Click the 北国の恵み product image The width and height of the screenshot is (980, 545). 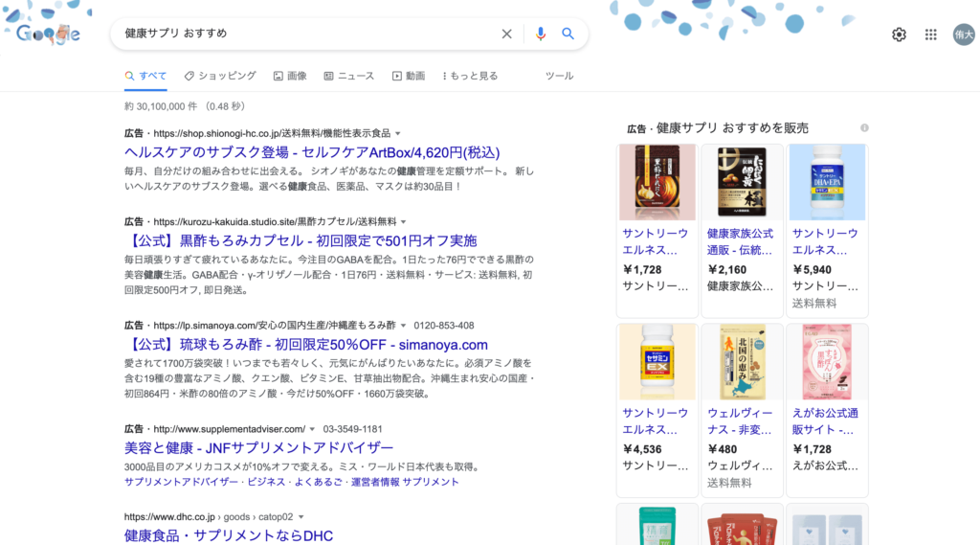pyautogui.click(x=742, y=362)
